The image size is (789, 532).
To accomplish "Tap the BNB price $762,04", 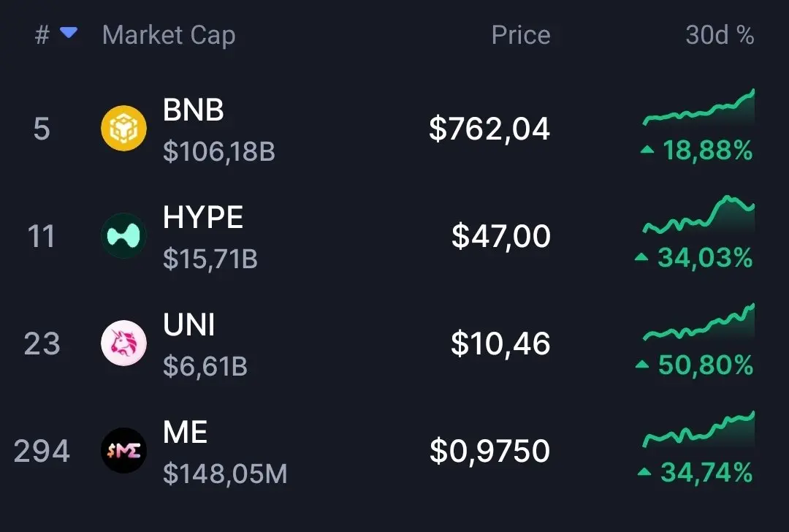I will pyautogui.click(x=489, y=129).
